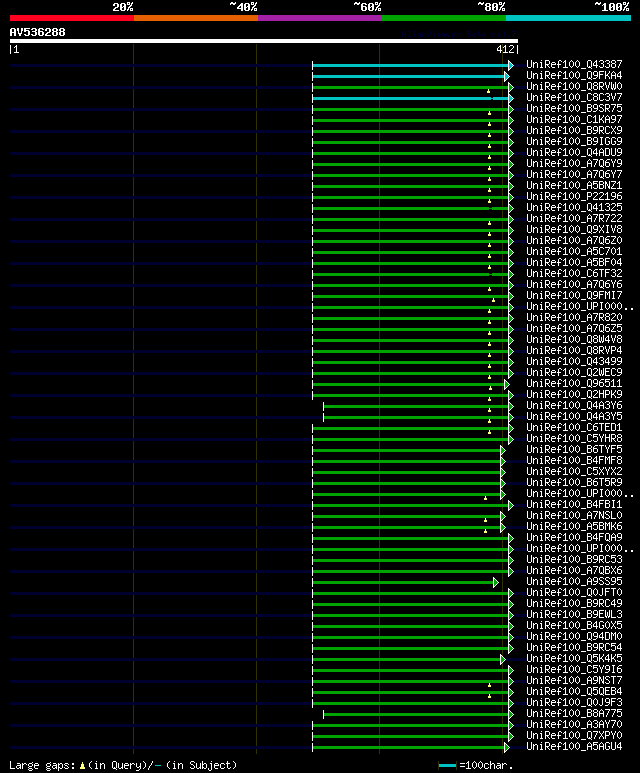The height and width of the screenshot is (773, 640).
Task: Open hit UniRef100_Q43387
Action: tap(574, 64)
